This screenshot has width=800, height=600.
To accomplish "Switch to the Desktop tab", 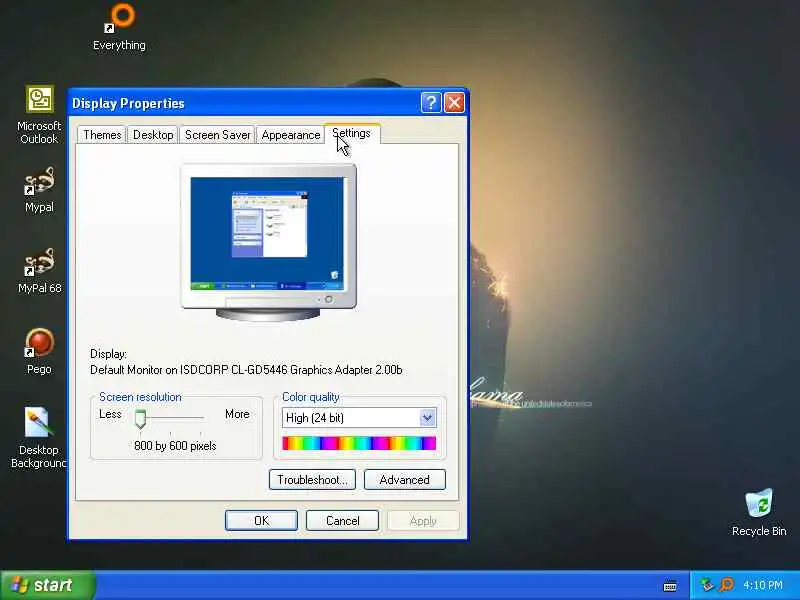I will [x=153, y=135].
